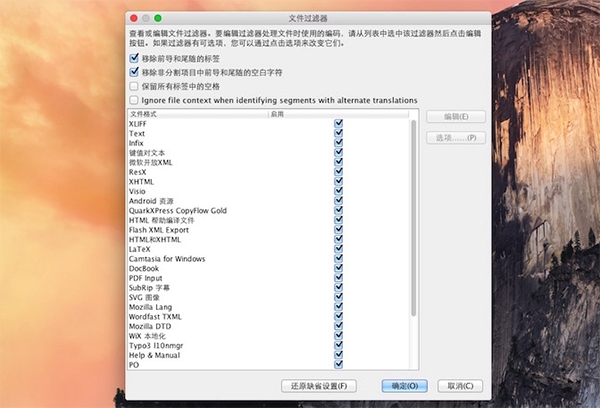Select the Mozilla Lang filter row
600x408 pixels.
coord(269,307)
